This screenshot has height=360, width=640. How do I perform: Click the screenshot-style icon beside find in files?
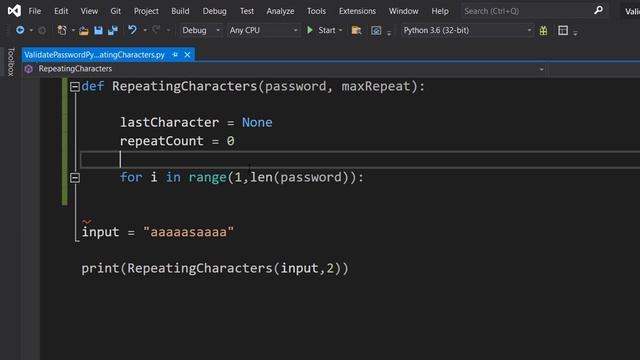coord(376,31)
